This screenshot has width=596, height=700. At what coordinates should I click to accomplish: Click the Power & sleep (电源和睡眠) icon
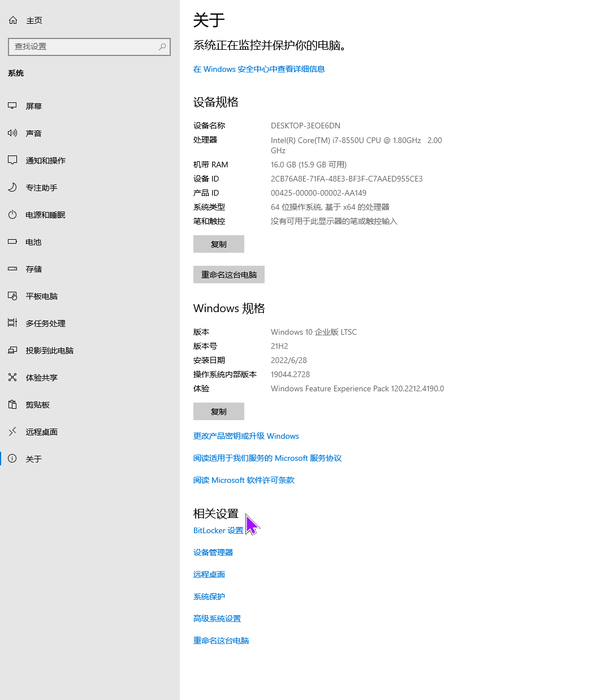click(12, 214)
